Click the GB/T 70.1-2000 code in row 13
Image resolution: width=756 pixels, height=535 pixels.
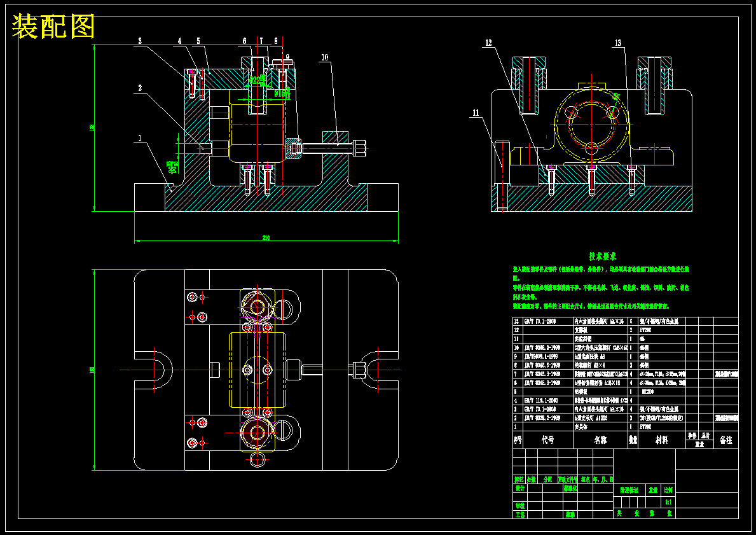click(x=540, y=321)
